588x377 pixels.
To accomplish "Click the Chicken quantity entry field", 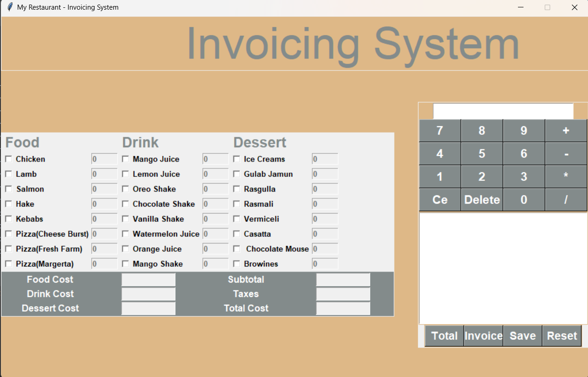I will (104, 159).
